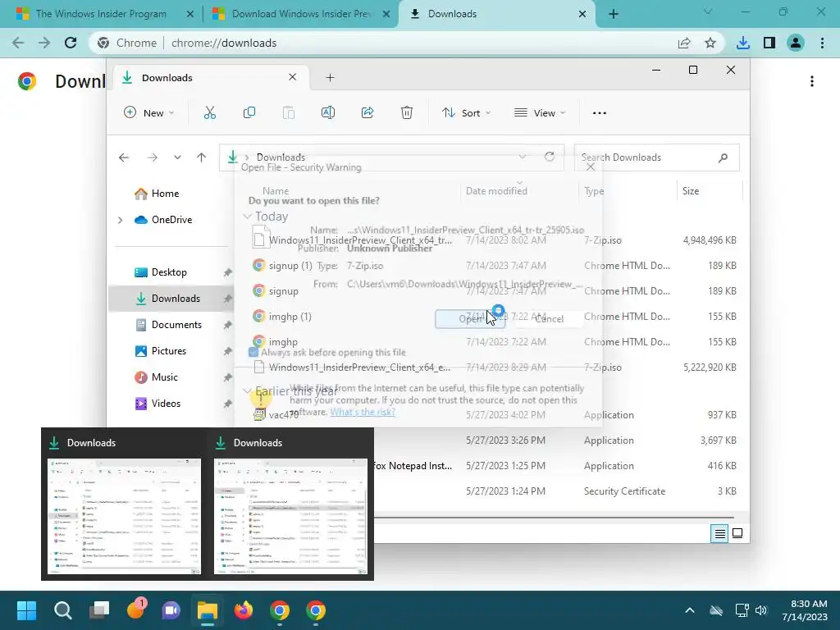Close the Open File Security Warning dialog

tap(591, 167)
